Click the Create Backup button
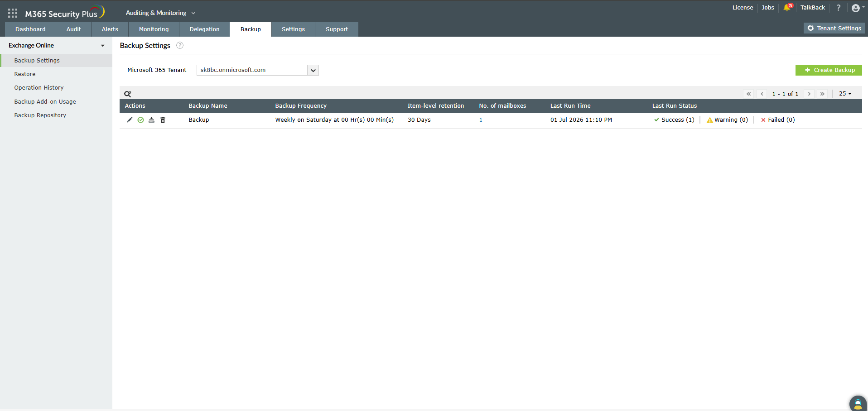 [x=829, y=70]
